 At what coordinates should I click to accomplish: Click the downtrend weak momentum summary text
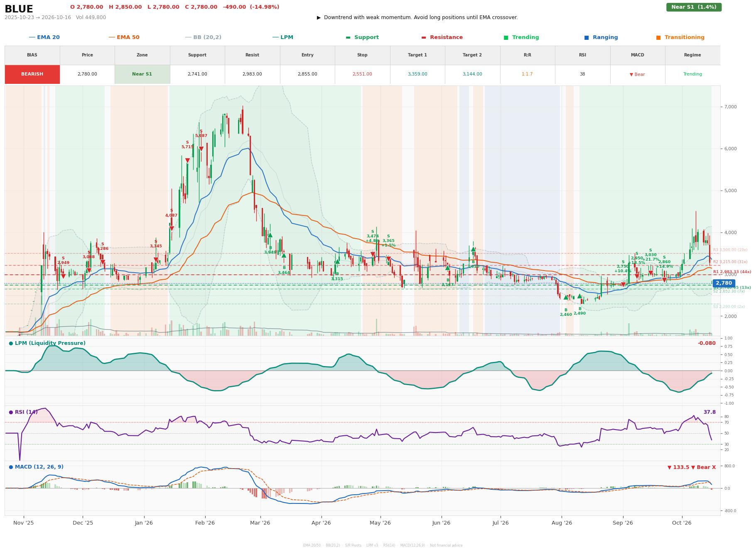417,17
